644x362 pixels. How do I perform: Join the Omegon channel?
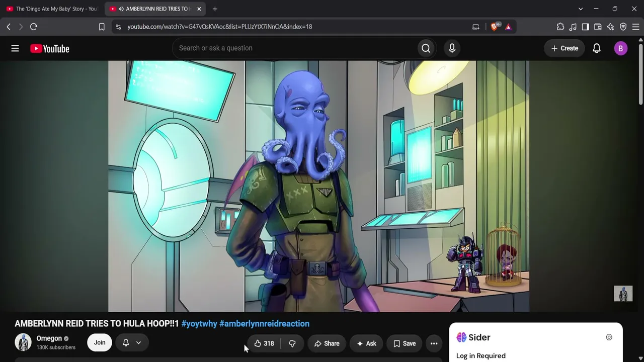[x=100, y=343]
